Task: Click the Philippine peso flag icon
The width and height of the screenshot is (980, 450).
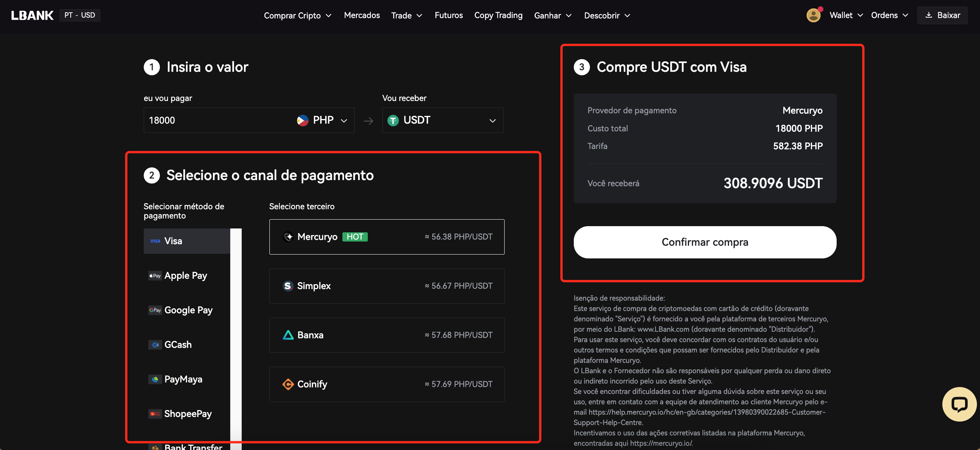Action: (x=303, y=121)
